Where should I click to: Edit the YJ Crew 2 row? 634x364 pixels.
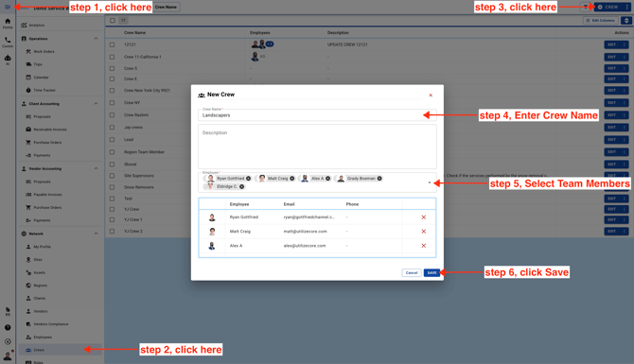611,231
